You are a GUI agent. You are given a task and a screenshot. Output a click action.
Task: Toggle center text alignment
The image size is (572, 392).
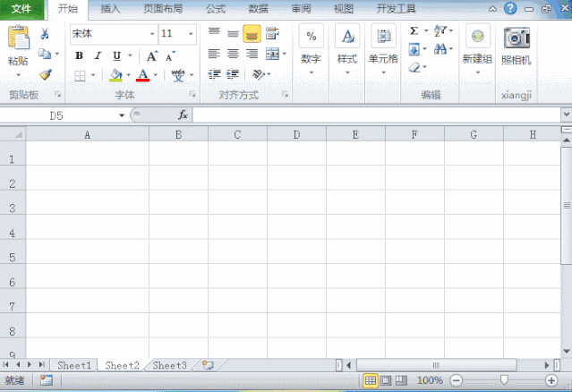click(233, 54)
